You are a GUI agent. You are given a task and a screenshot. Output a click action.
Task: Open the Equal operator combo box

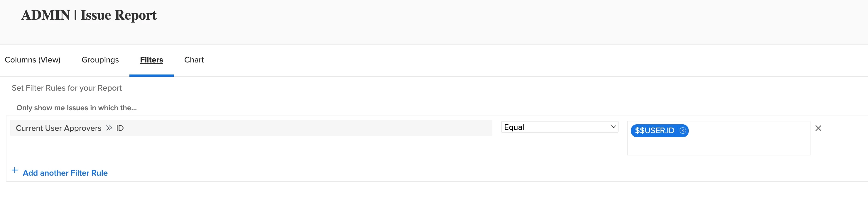point(560,127)
